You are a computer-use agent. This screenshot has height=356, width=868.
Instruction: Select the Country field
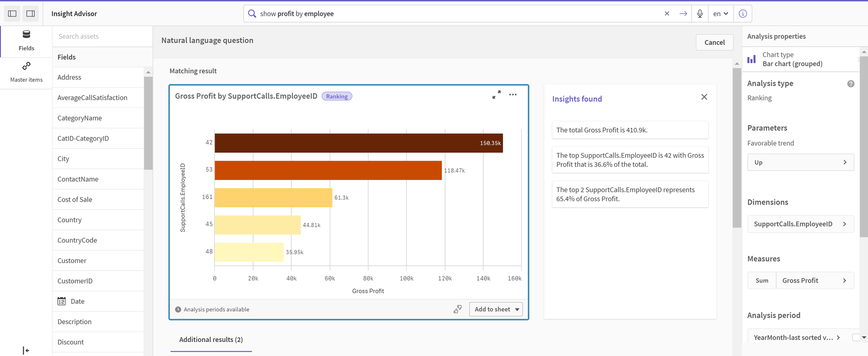point(98,219)
